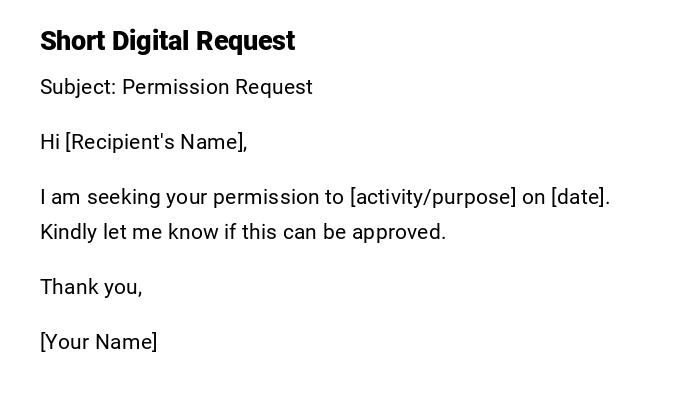This screenshot has height=405, width=700.
Task: Select the [Recipient's Name] placeholder
Action: point(156,142)
